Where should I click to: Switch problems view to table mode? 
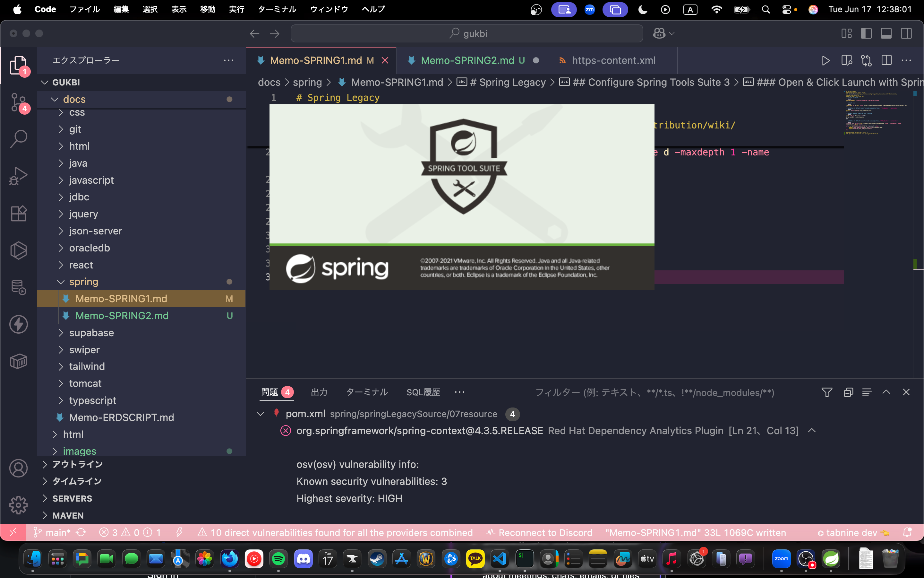867,392
